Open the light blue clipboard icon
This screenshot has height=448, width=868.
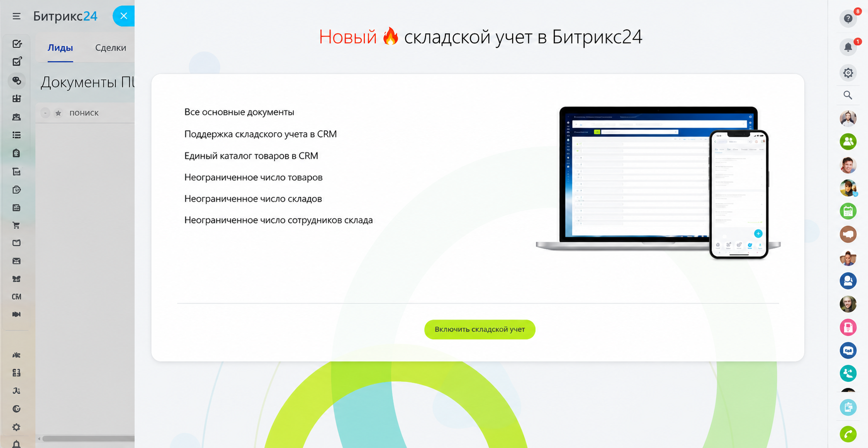848,408
